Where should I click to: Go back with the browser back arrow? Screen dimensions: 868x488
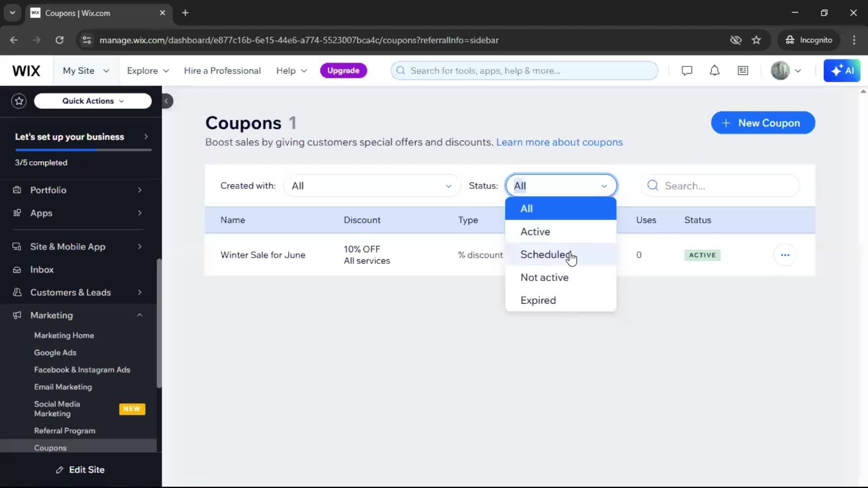(x=14, y=40)
